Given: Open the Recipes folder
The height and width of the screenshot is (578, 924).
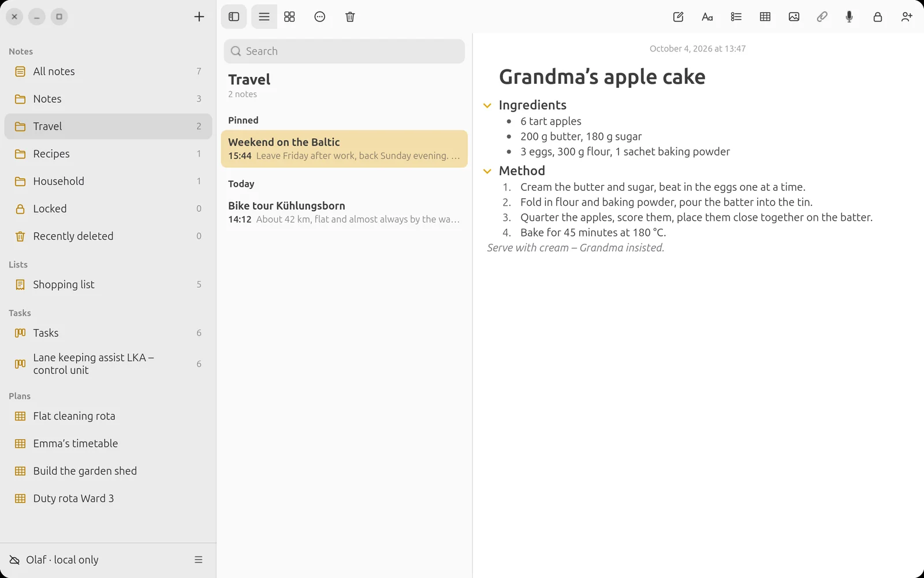Looking at the screenshot, I should pos(108,154).
